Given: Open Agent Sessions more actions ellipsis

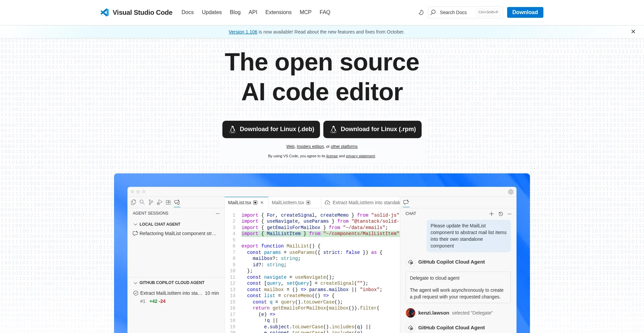Looking at the screenshot, I should pyautogui.click(x=218, y=213).
